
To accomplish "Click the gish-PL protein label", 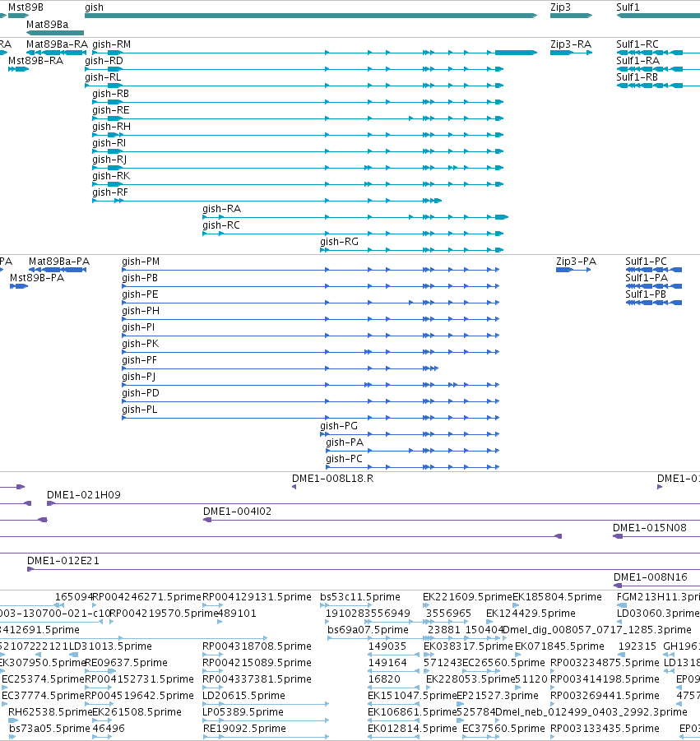I will point(140,410).
